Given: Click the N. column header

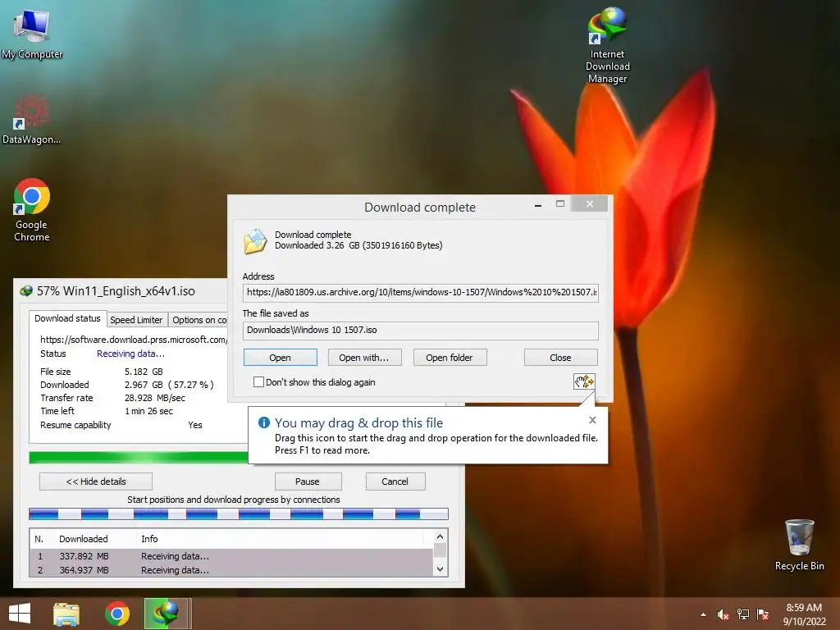Looking at the screenshot, I should 41,539.
